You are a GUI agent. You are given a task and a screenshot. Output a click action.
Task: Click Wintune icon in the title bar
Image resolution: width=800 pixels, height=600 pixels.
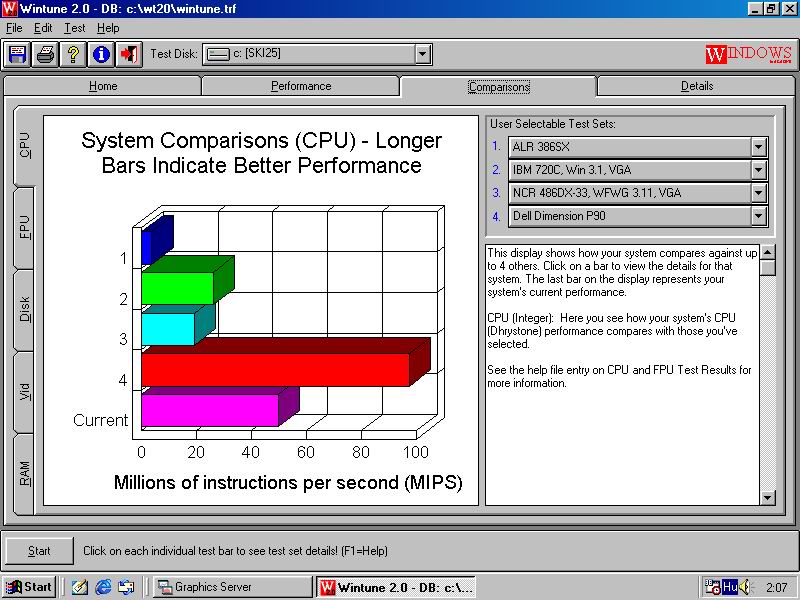10,9
